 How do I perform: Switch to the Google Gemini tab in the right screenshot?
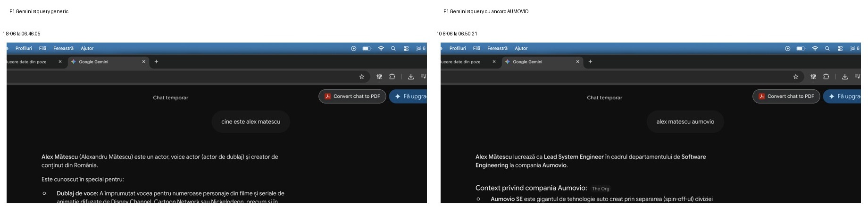[542, 61]
